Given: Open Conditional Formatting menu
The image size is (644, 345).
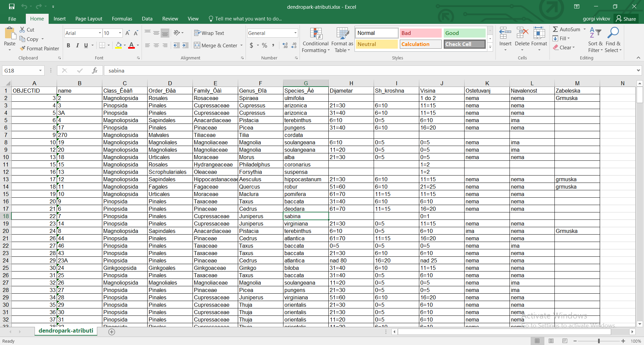Looking at the screenshot, I should 316,40.
